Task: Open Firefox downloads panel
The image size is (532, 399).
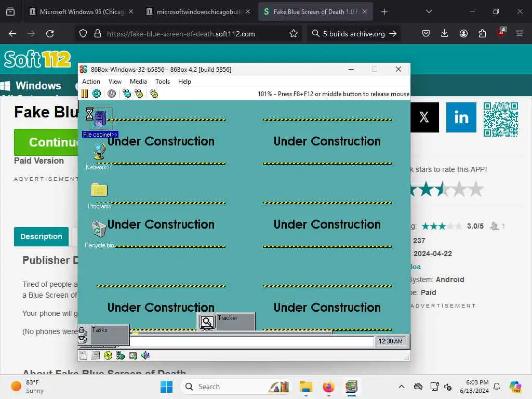Action: click(x=445, y=34)
